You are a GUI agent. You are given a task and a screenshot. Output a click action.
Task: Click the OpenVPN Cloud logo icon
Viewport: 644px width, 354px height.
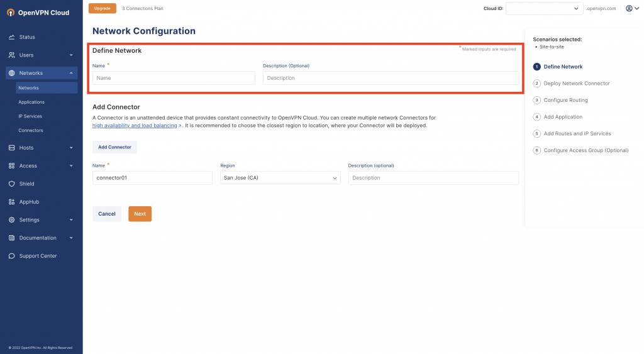pyautogui.click(x=11, y=13)
